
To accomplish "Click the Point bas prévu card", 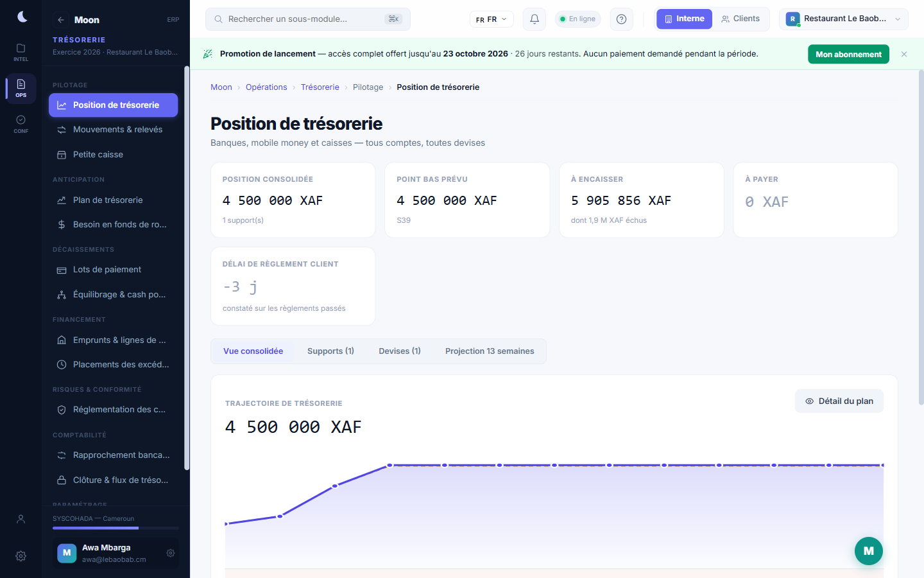I will pos(467,200).
